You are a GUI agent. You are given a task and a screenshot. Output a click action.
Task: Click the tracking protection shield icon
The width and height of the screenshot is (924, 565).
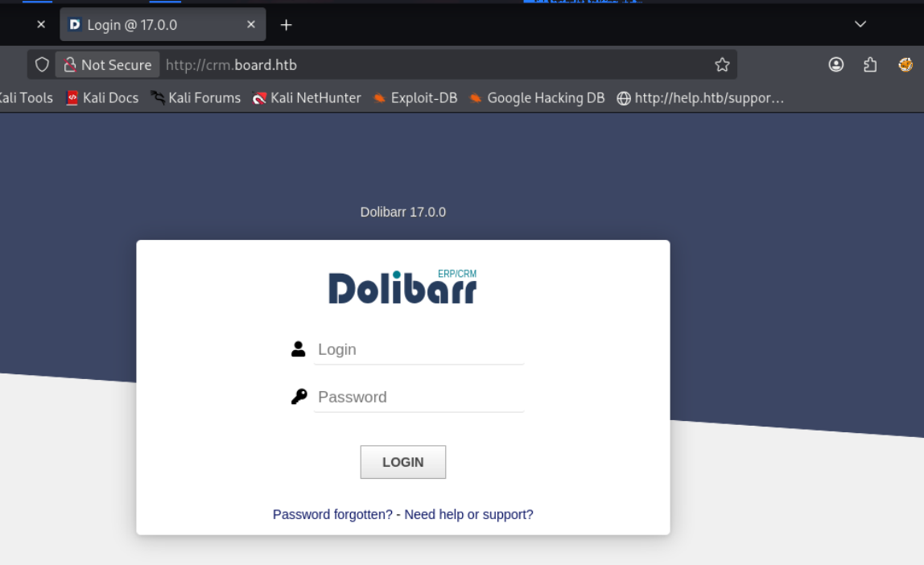42,65
